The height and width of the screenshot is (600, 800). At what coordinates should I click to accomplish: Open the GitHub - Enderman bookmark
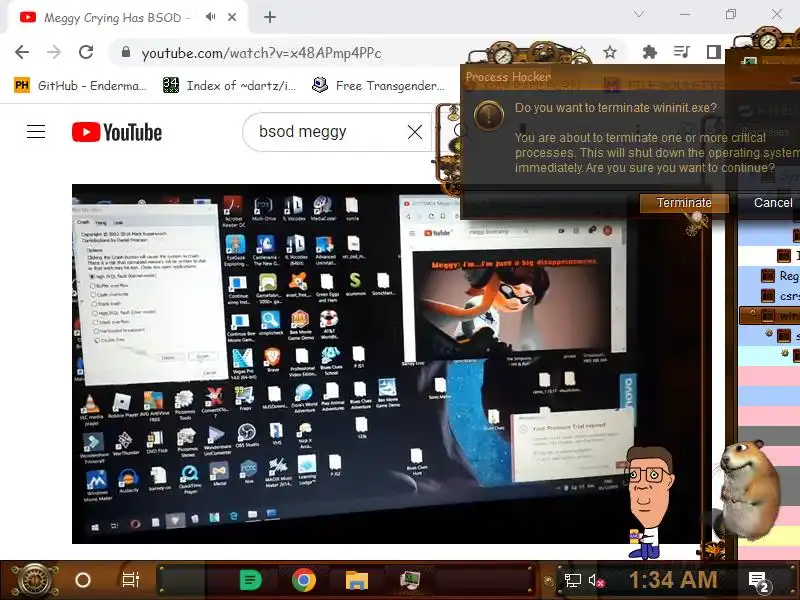pyautogui.click(x=81, y=86)
